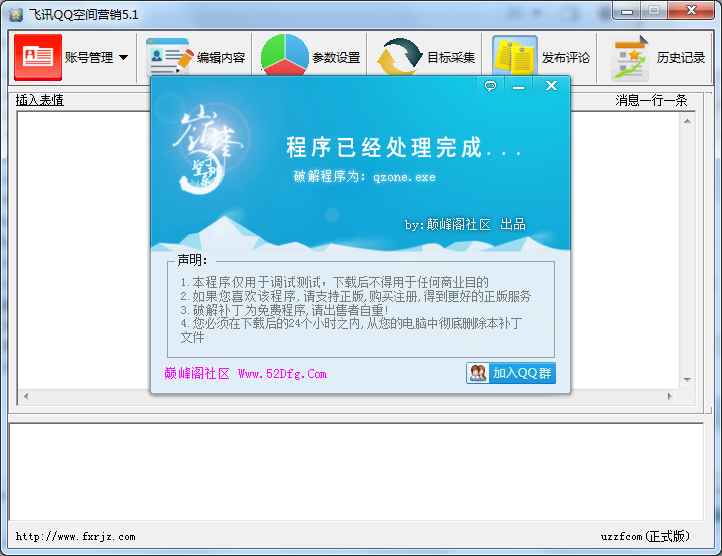Open 参数设置 pie chart icon
Image resolution: width=722 pixels, height=556 pixels.
284,56
